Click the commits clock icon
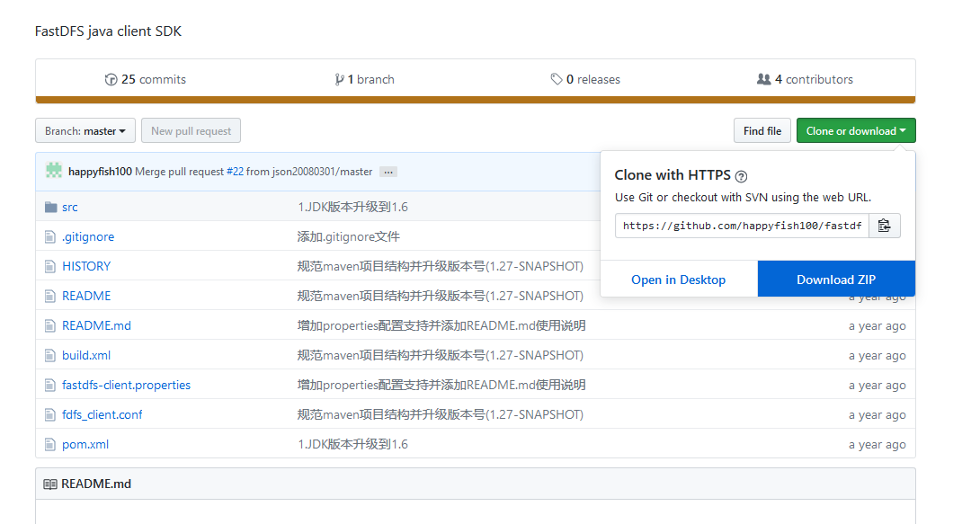980x524 pixels. click(111, 79)
